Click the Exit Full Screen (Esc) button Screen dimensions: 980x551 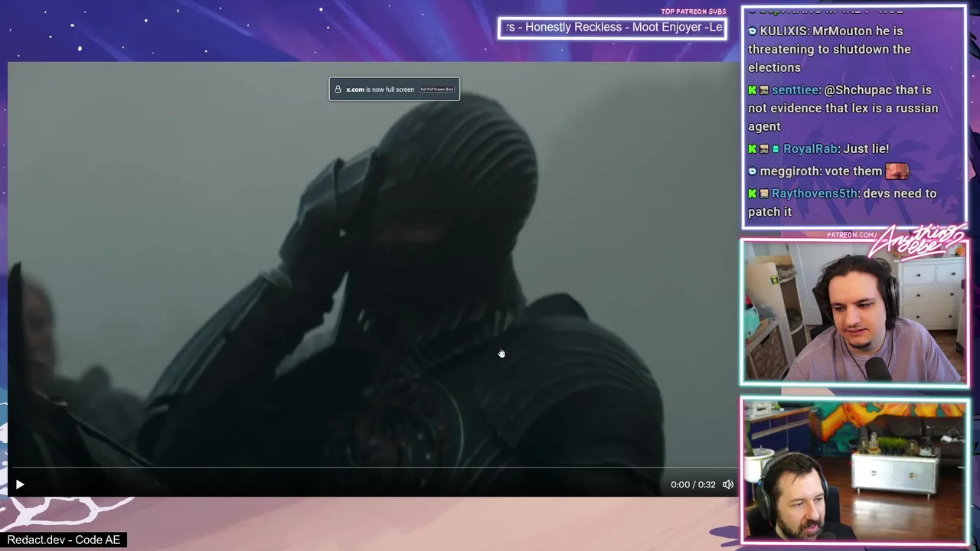point(437,90)
